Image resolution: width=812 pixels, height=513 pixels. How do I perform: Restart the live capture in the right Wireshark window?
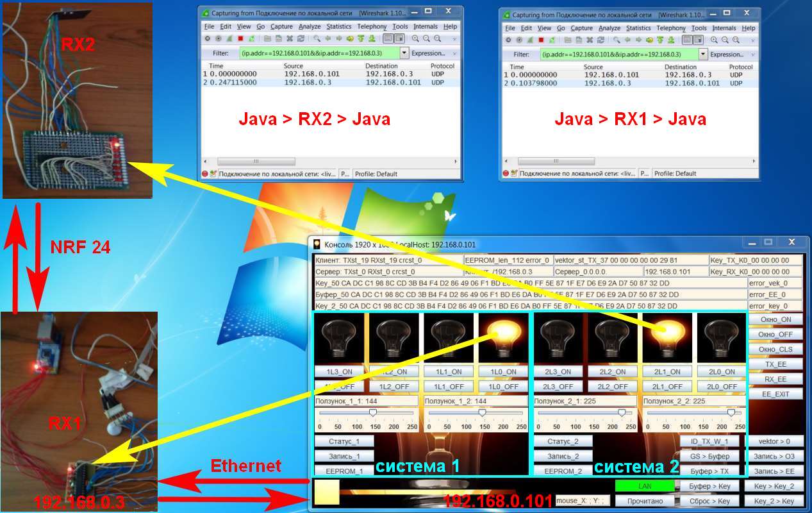click(552, 40)
